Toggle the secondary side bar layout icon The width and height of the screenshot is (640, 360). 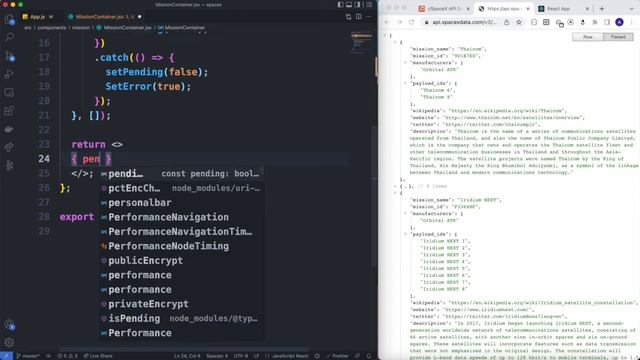[358, 5]
